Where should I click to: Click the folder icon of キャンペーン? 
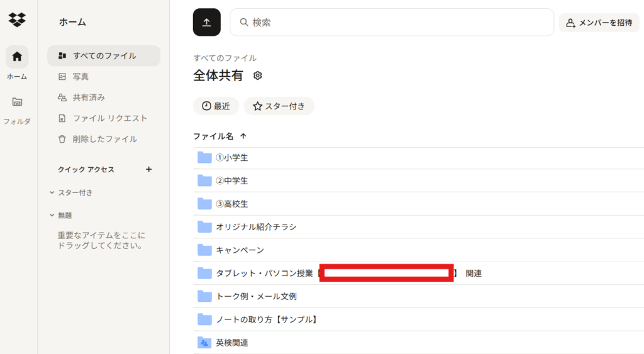(204, 250)
